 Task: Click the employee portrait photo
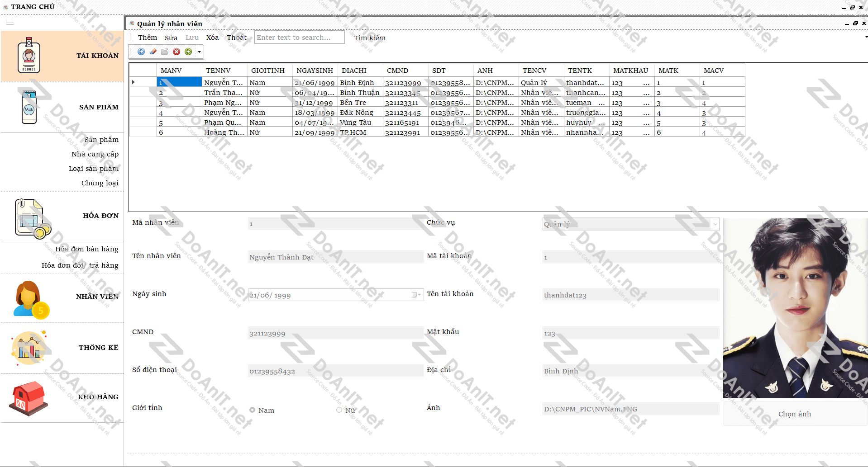click(795, 308)
